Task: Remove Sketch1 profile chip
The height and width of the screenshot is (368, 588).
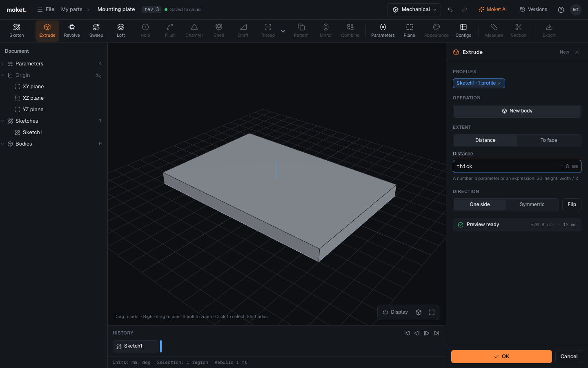Action: (500, 83)
